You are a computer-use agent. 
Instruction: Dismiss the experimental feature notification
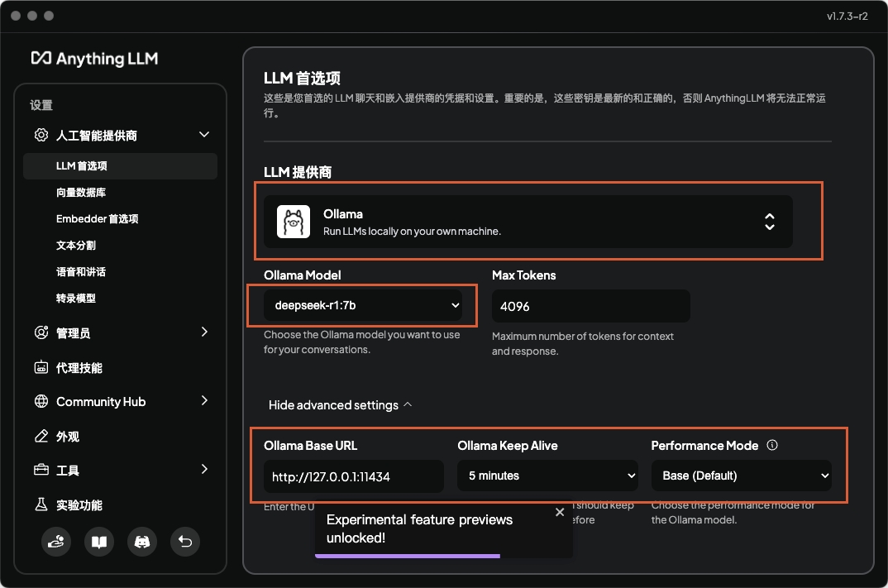(x=560, y=512)
